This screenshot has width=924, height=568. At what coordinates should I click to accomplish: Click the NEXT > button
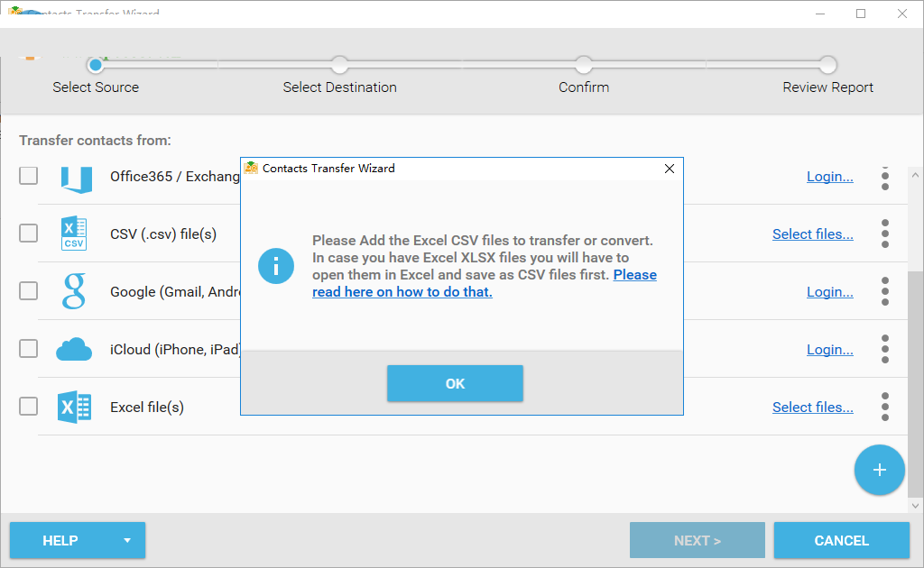coord(698,540)
